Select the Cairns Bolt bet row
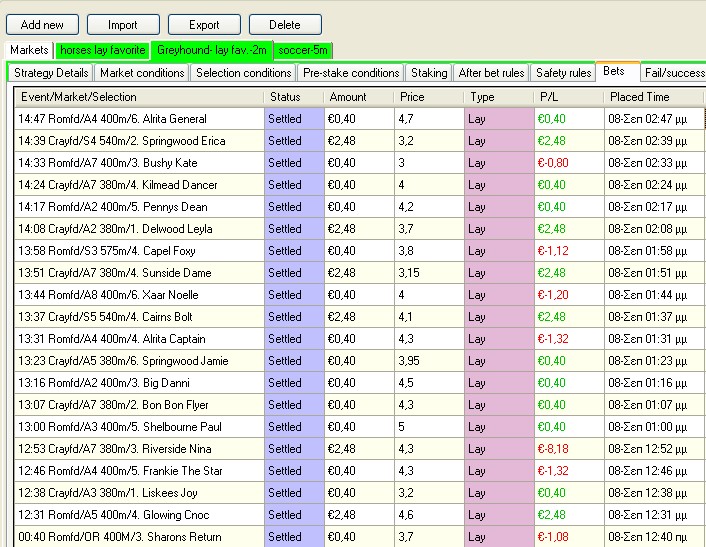Screen dimensions: 706x547 click(x=359, y=317)
